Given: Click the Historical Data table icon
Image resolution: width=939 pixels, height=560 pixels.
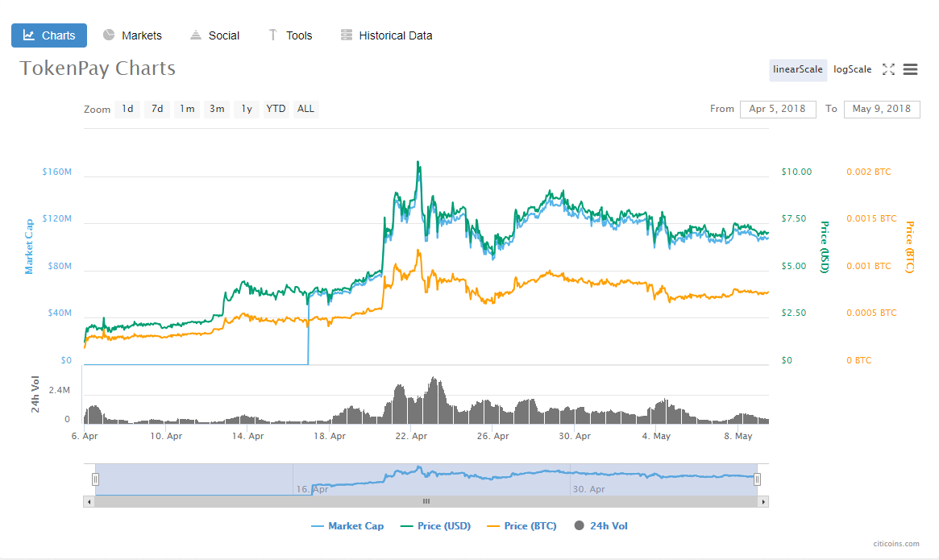Looking at the screenshot, I should (346, 35).
